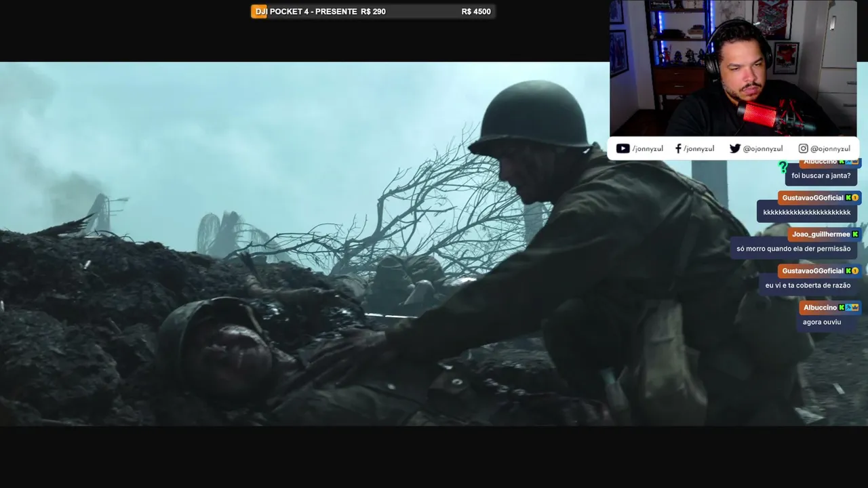This screenshot has width=868, height=488.
Task: Click the Kick badge beside Albuccino above 'agora ouviu'
Action: click(x=842, y=308)
